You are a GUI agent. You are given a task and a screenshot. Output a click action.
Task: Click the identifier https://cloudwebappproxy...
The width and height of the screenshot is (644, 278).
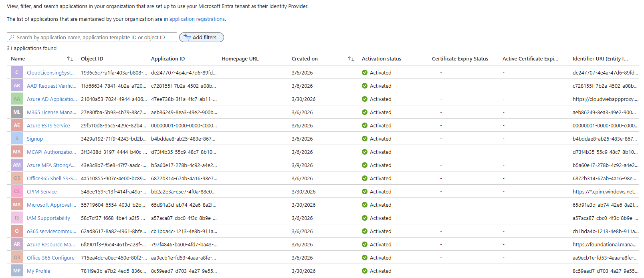tap(606, 99)
